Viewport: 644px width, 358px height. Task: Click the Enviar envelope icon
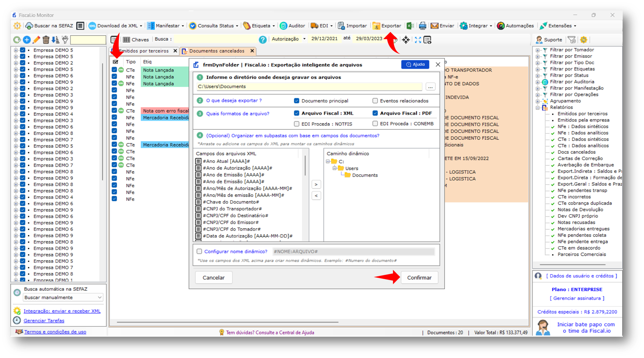[x=434, y=26]
